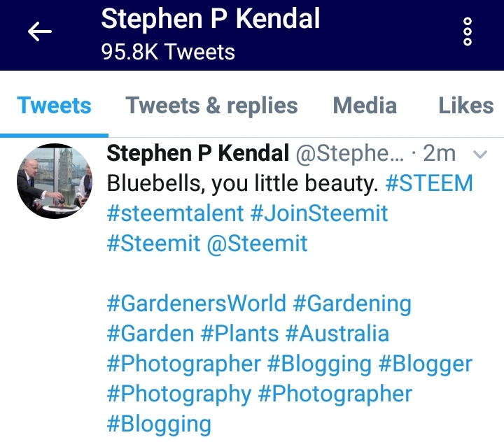Screen dimensions: 504x442
Task: Open Stephen P Kendal's profile picture
Action: [55, 181]
